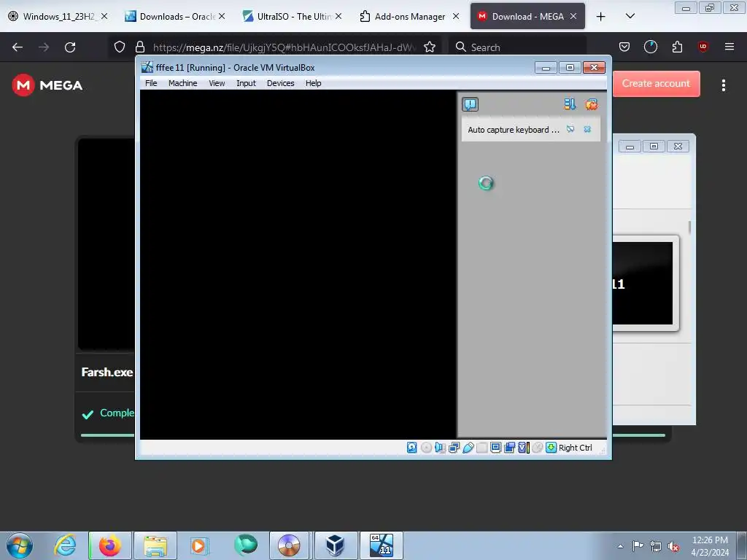The height and width of the screenshot is (560, 747).
Task: Click the running VM 64-bit 11 taskbar icon
Action: pyautogui.click(x=381, y=545)
